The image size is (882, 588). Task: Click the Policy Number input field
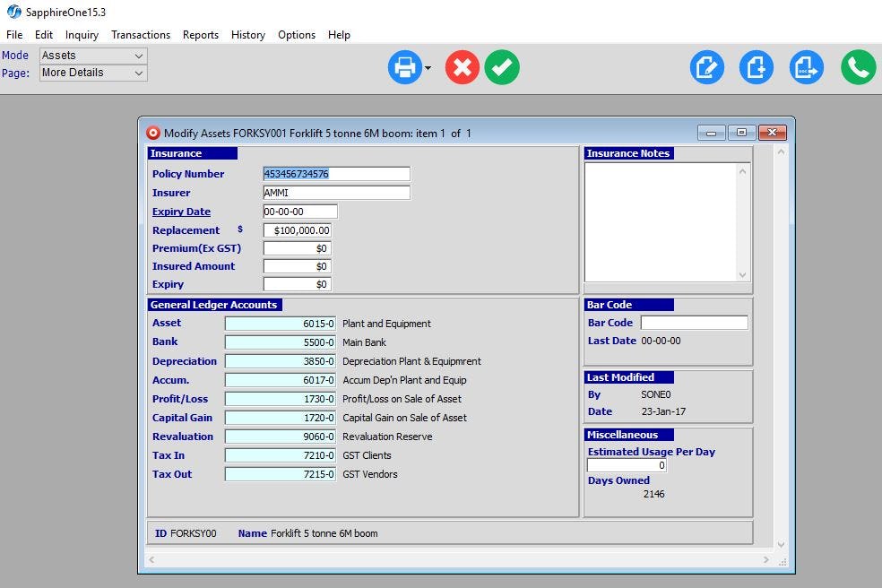pyautogui.click(x=336, y=174)
